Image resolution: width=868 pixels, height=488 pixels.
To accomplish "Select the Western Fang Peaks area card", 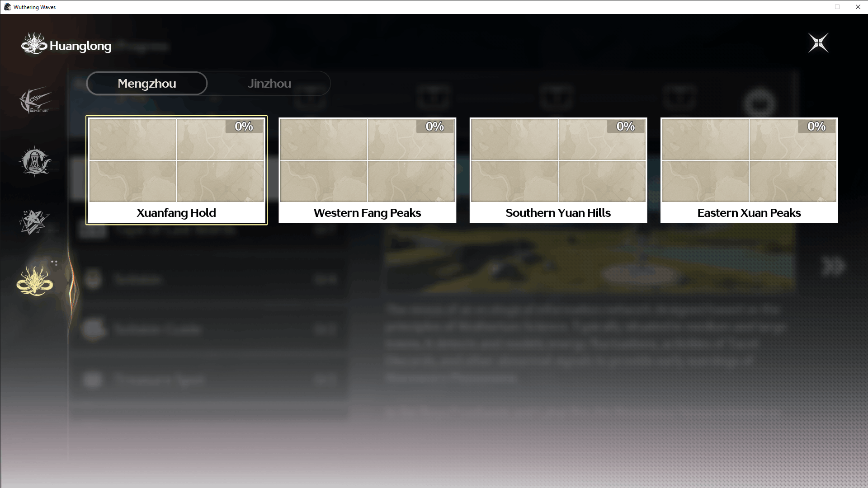I will [x=367, y=170].
